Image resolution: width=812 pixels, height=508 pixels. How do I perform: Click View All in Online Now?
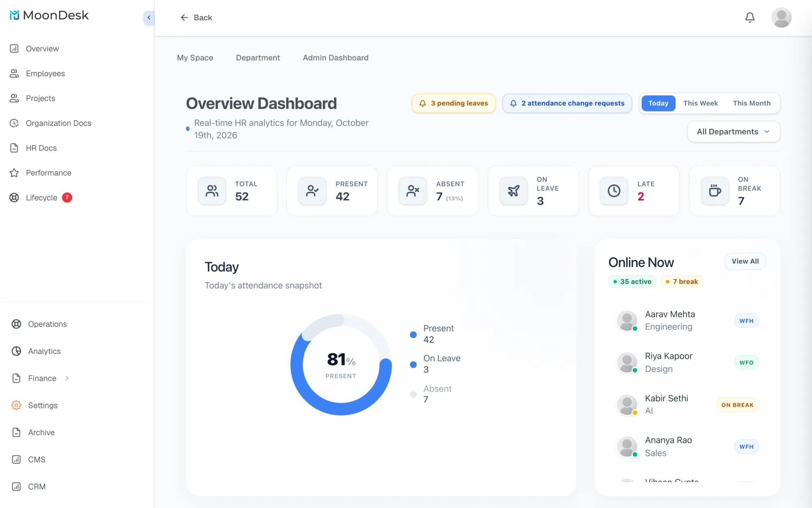click(745, 261)
